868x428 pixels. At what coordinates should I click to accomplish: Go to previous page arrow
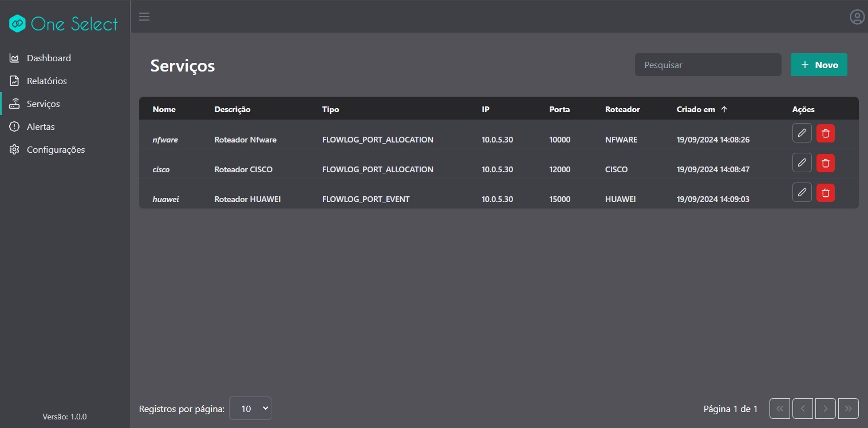803,409
